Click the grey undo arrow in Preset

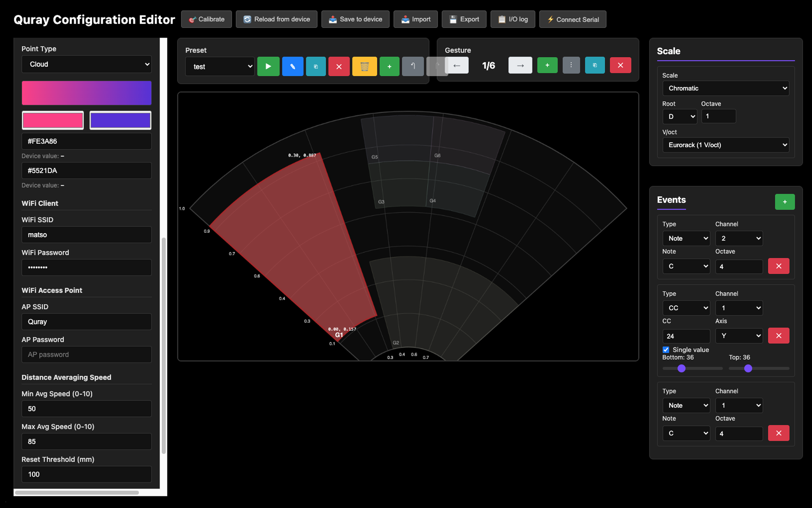pos(413,66)
